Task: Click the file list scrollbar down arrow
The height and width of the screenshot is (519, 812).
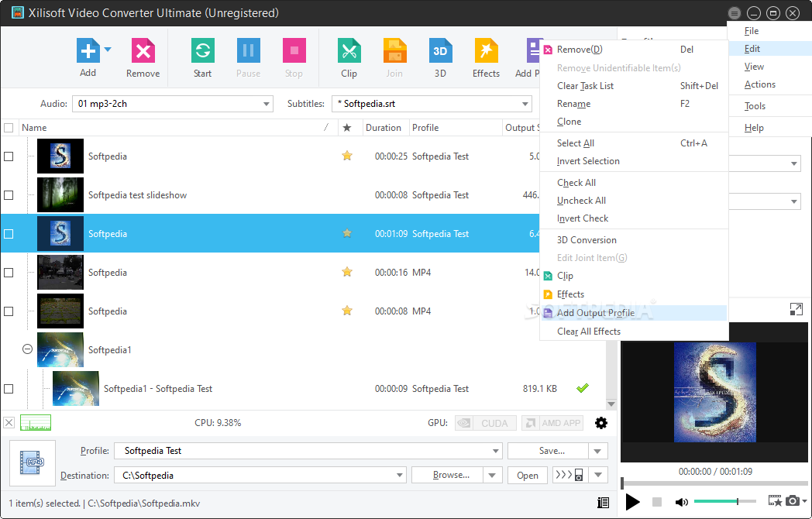Action: point(611,404)
